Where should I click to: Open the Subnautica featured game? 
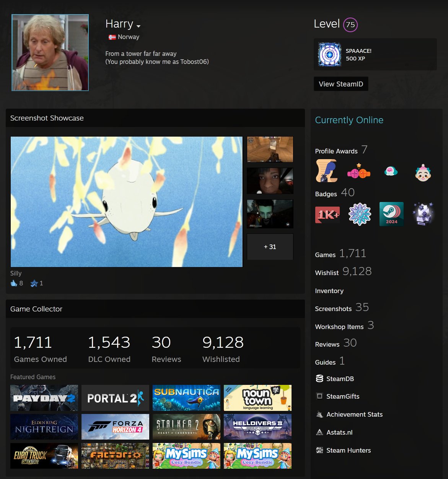click(186, 398)
